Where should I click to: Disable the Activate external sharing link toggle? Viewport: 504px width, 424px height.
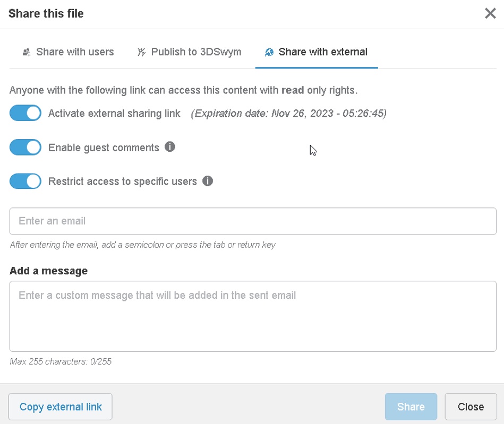[x=25, y=113]
